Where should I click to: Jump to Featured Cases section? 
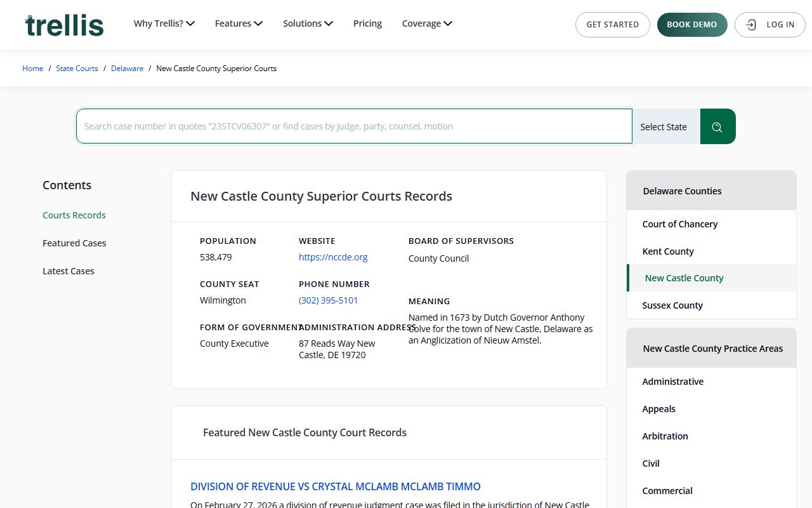point(74,243)
